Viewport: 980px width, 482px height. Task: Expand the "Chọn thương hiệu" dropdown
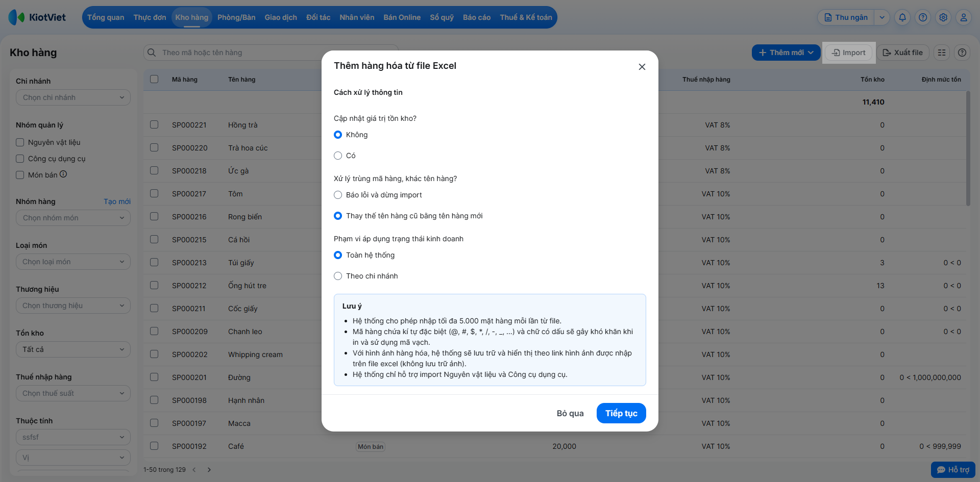(73, 306)
